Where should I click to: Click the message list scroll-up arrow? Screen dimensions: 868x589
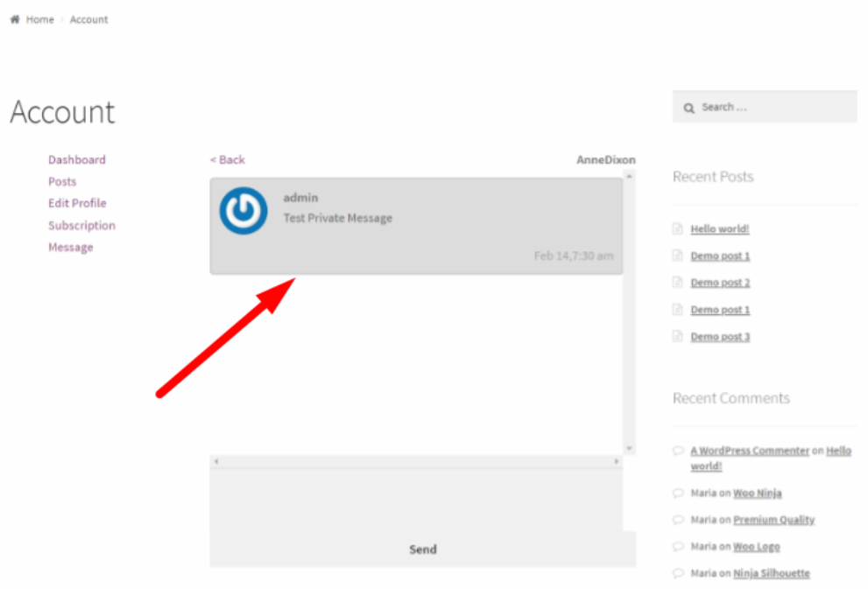(629, 177)
